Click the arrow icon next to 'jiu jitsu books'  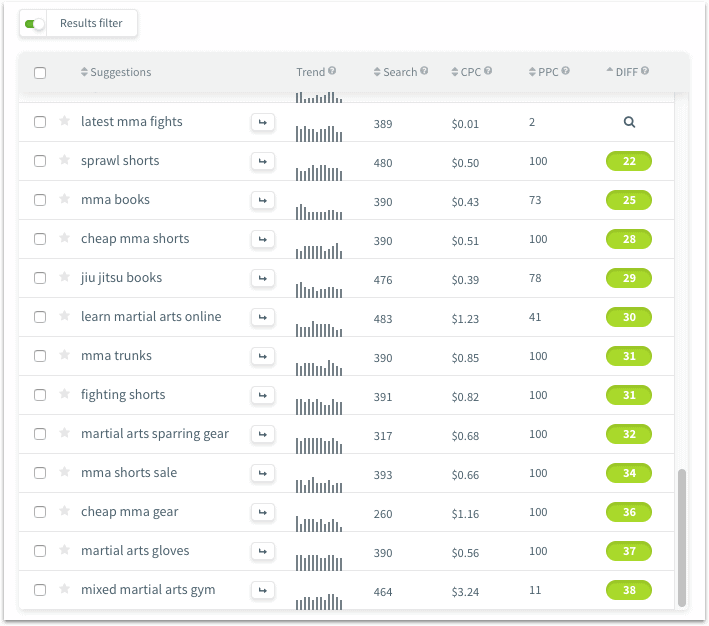262,278
